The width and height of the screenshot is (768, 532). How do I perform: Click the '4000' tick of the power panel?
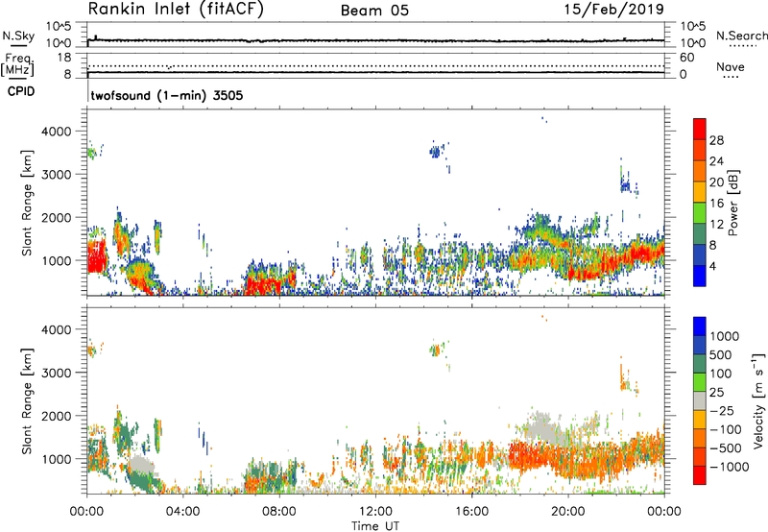coord(57,132)
